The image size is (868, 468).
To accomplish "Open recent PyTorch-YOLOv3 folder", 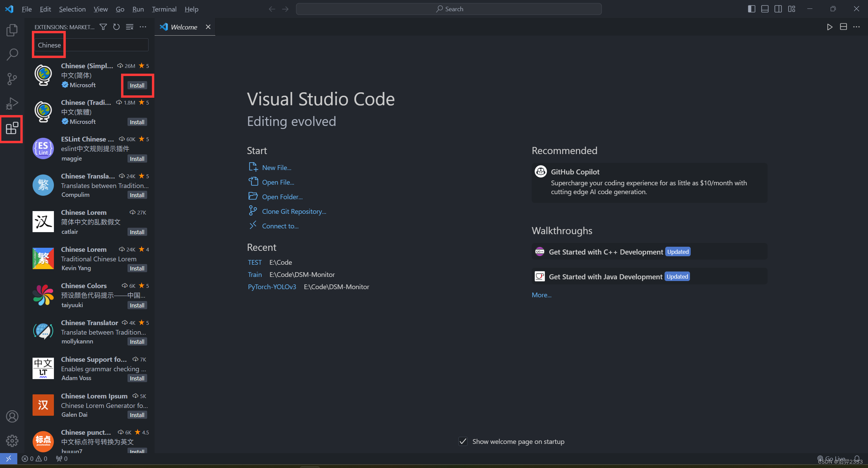I will click(272, 287).
